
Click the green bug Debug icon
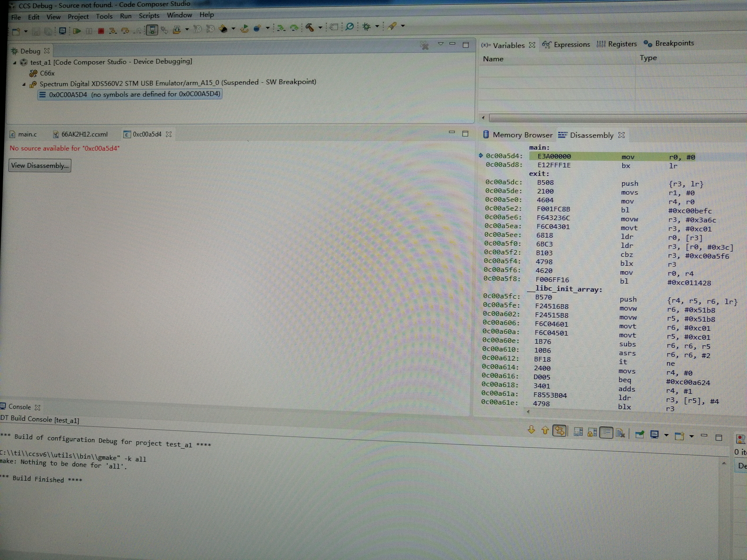pos(366,27)
